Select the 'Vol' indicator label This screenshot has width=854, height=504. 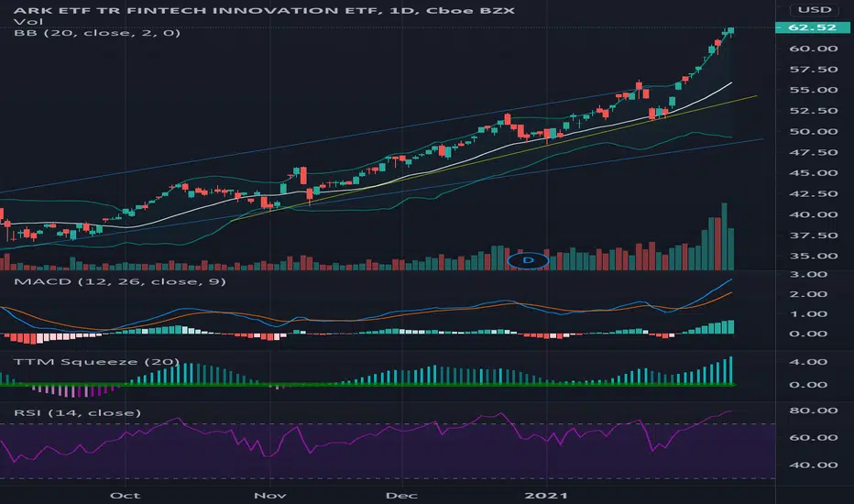(28, 22)
